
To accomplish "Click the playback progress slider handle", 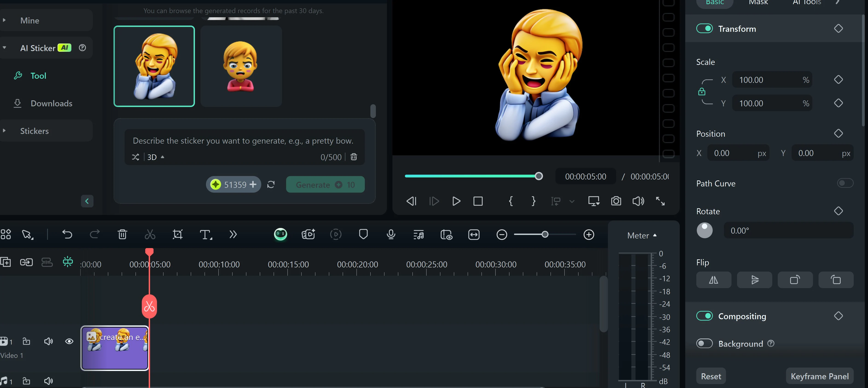I will coord(539,176).
